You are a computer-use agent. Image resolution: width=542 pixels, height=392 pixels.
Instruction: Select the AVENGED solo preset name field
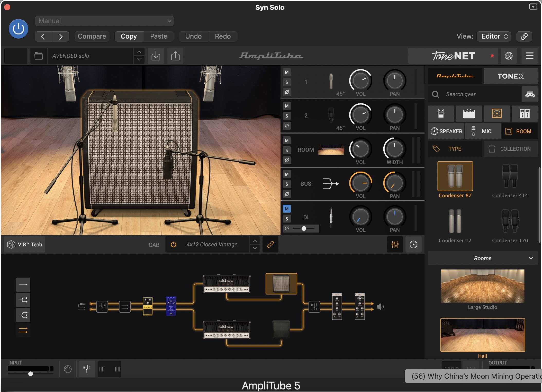90,56
